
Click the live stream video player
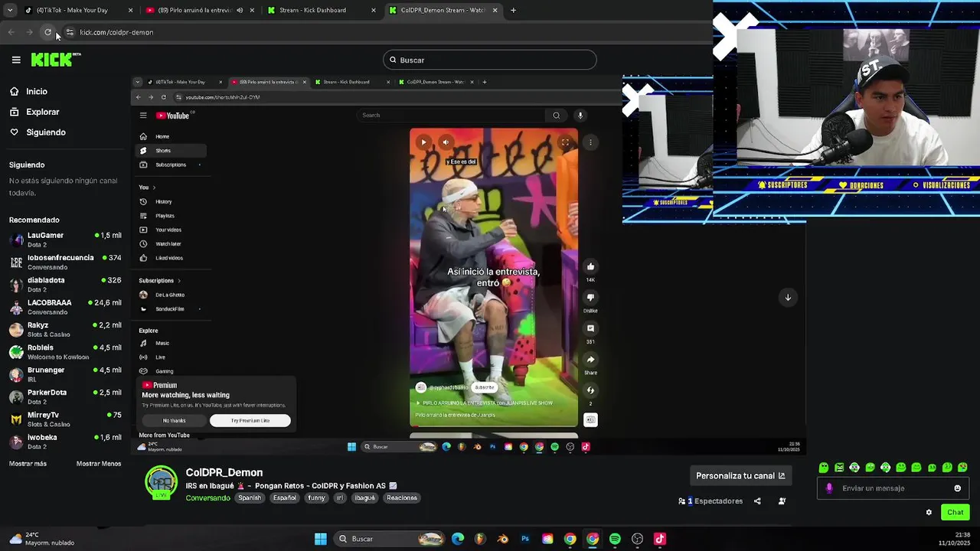467,264
